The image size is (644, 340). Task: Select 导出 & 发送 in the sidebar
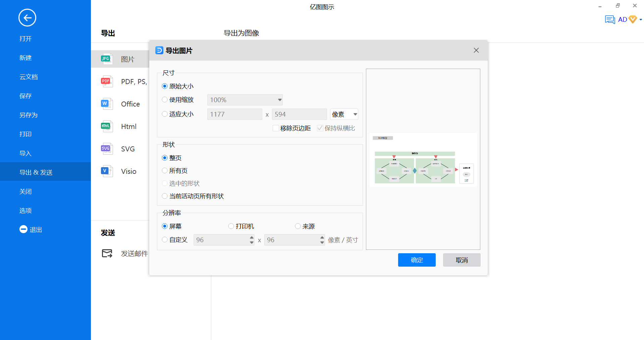tap(45, 172)
